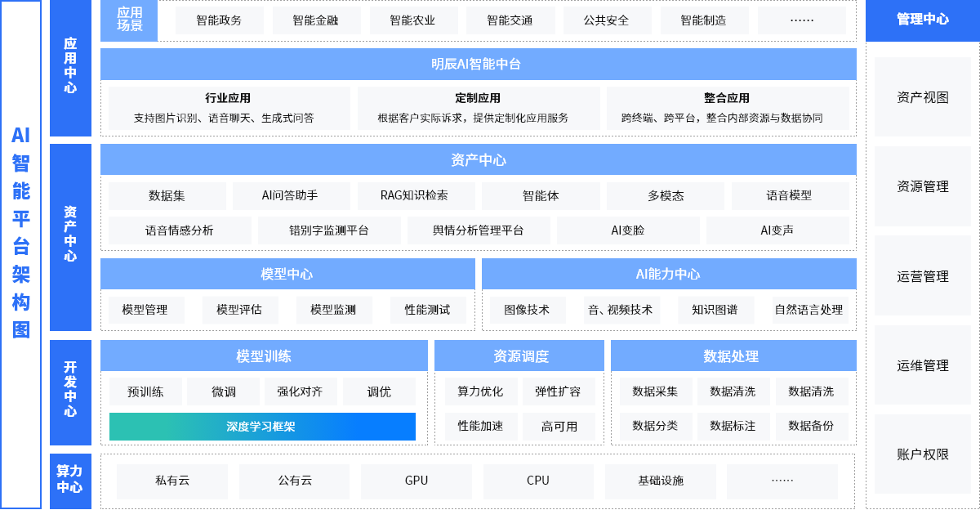Click the 智能政务 scenario box
Image resolution: width=980 pixels, height=510 pixels.
219,20
